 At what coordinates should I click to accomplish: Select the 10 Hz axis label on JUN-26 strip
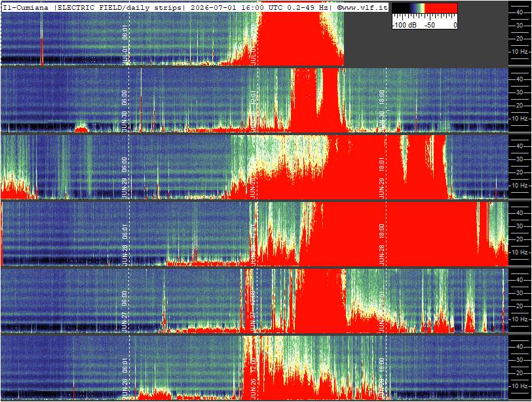click(520, 386)
